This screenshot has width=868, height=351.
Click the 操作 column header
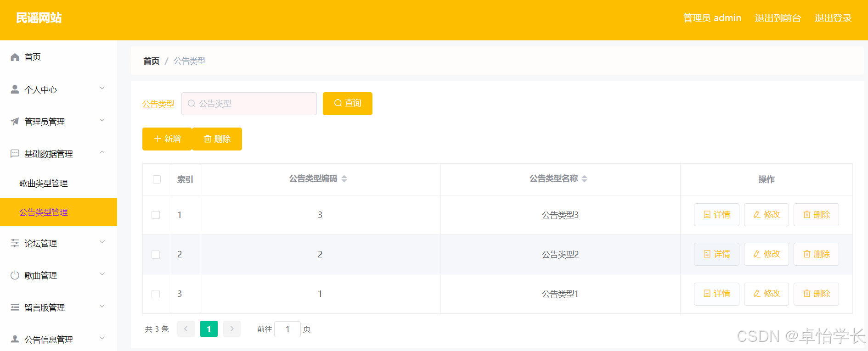[766, 179]
